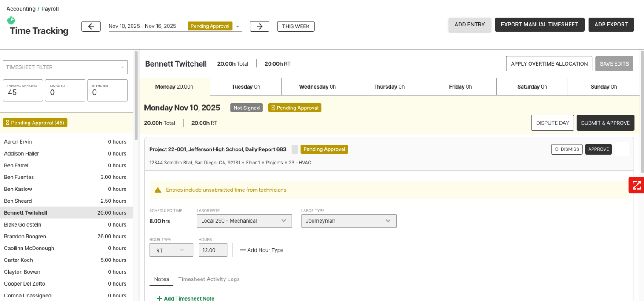Open Project 22-001 Jefferson High School link
644x301 pixels.
coord(217,149)
